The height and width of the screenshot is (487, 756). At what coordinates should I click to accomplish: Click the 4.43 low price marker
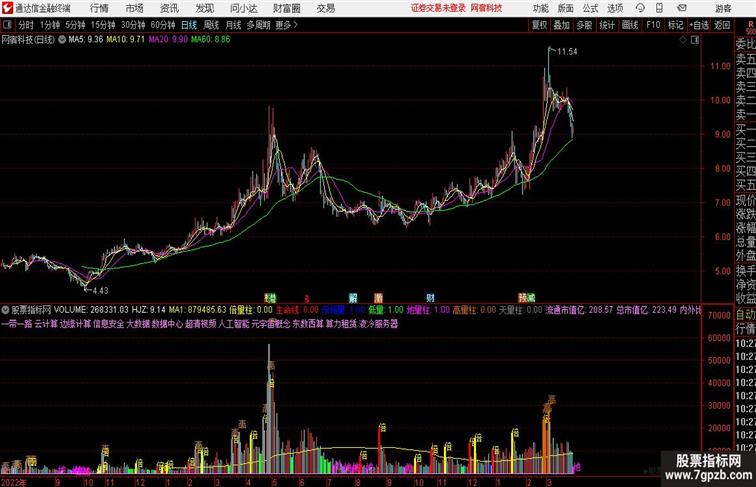(100, 290)
